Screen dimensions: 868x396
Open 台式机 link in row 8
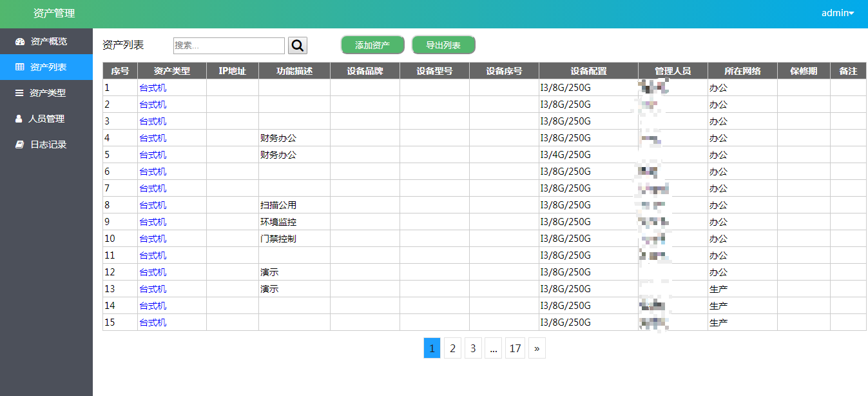click(153, 205)
